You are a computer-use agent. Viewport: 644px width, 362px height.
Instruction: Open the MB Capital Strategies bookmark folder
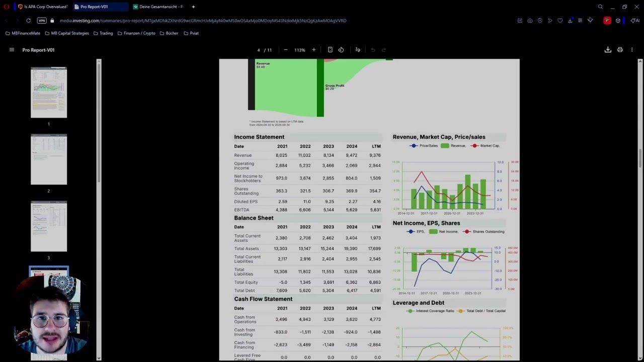[67, 33]
